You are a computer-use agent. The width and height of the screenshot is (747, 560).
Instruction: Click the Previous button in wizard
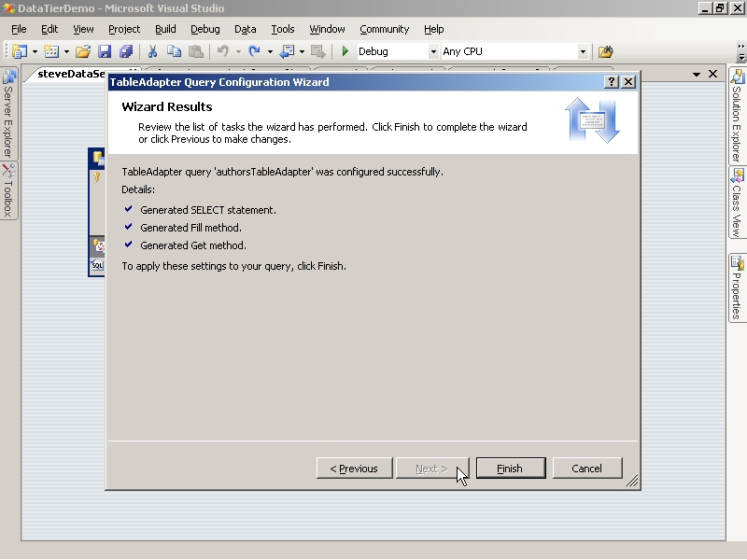355,469
